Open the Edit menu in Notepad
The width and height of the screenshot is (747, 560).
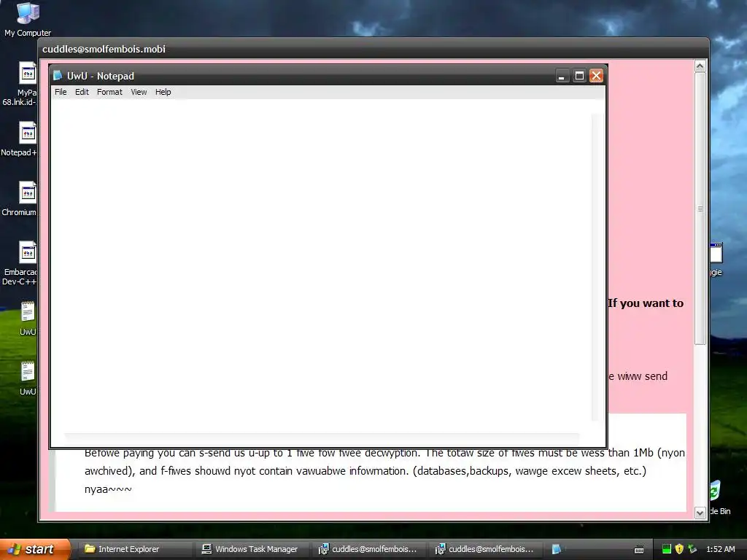coord(82,92)
